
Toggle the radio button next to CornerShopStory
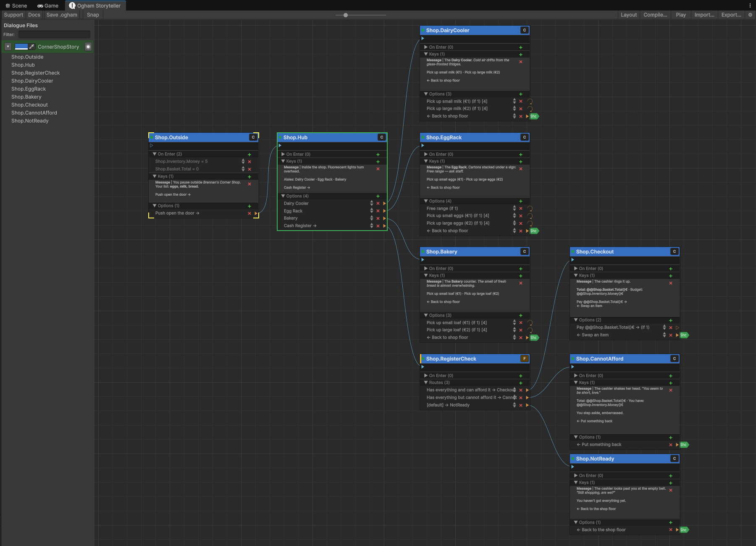click(x=88, y=47)
